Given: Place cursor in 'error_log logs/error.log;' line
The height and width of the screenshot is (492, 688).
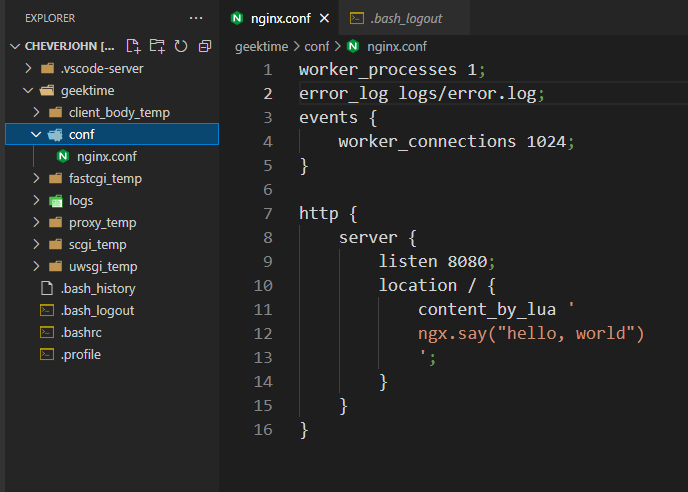Looking at the screenshot, I should [422, 93].
